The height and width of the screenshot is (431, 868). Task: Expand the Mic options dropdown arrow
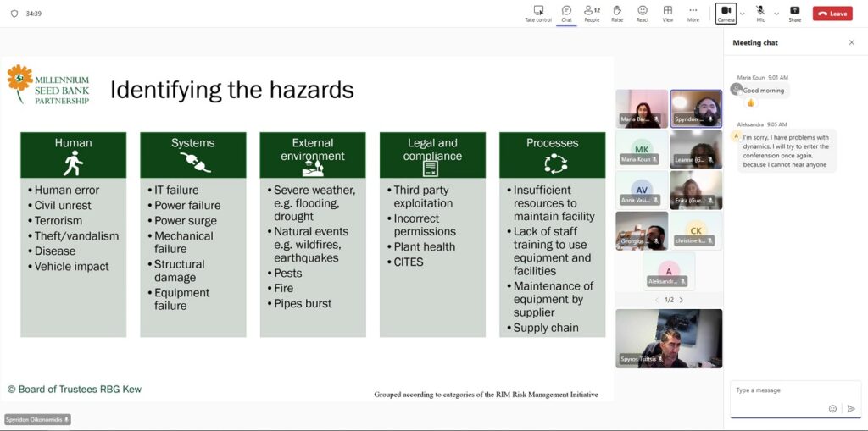776,14
